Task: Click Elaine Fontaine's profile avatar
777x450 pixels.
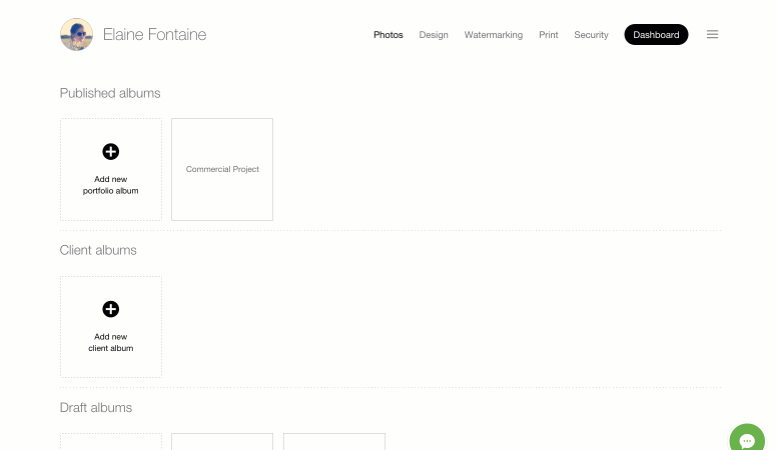Action: (76, 35)
